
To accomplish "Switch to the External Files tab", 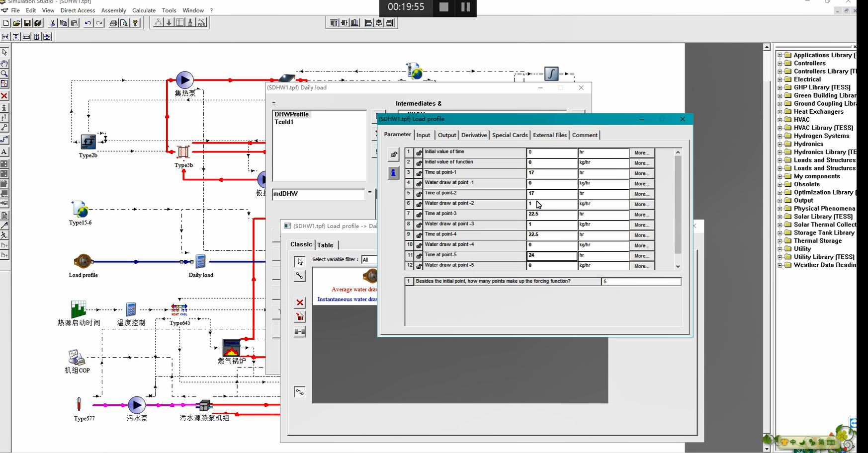I will point(550,135).
